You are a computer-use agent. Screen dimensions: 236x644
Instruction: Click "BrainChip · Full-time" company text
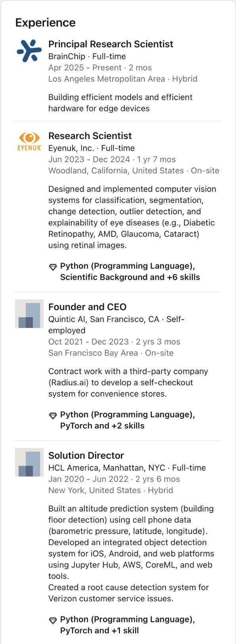point(87,56)
